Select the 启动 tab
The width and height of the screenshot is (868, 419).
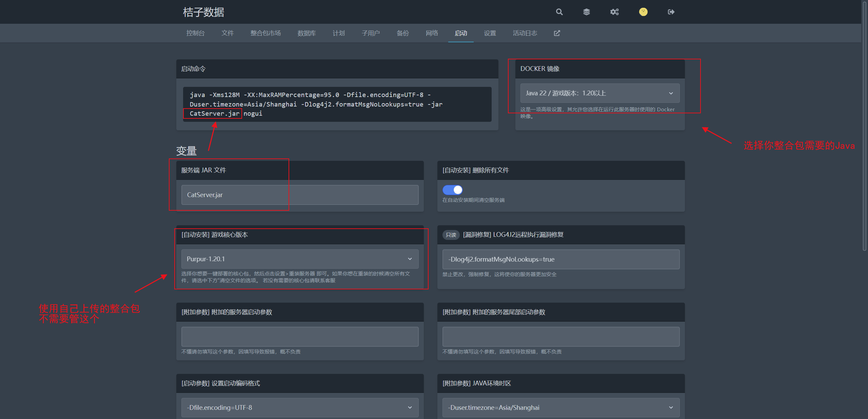point(461,33)
